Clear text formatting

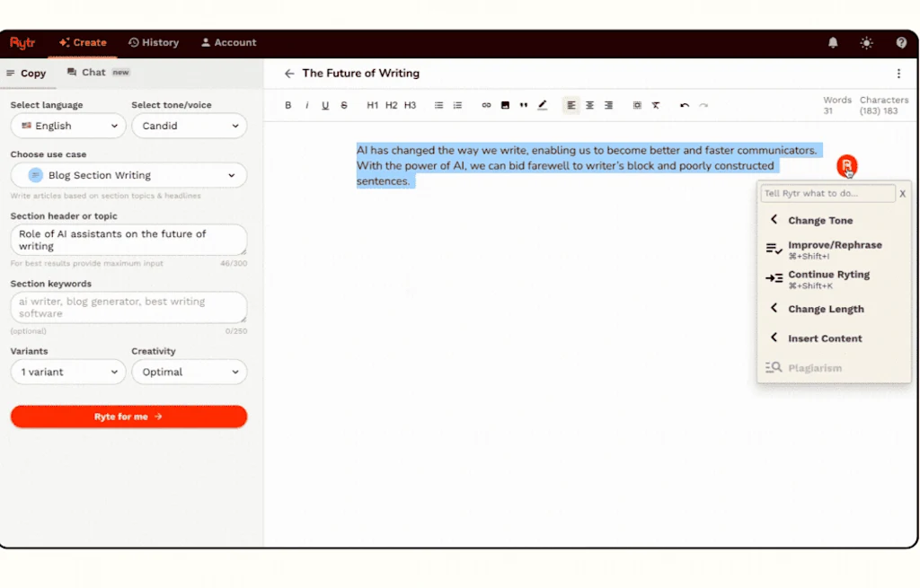coord(655,105)
